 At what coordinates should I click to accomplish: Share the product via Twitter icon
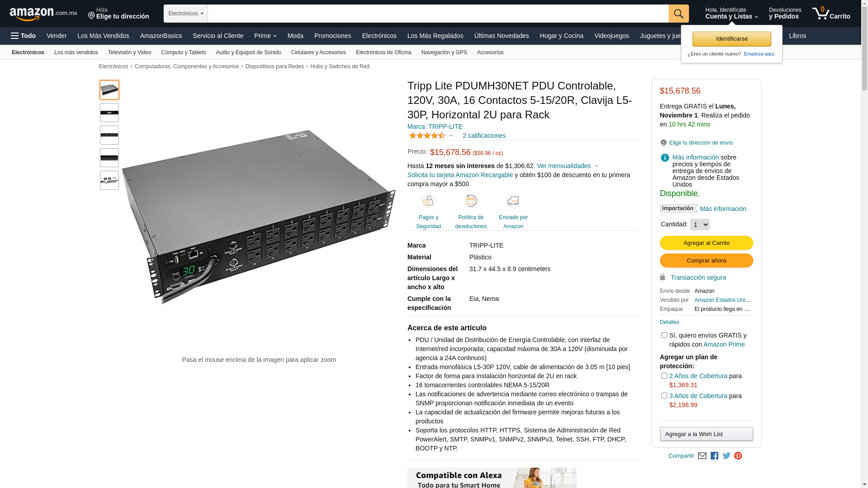[x=726, y=456]
